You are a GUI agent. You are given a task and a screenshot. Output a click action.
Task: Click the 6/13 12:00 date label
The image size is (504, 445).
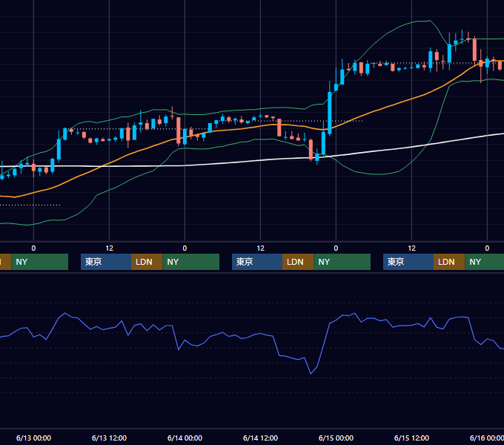(109, 438)
